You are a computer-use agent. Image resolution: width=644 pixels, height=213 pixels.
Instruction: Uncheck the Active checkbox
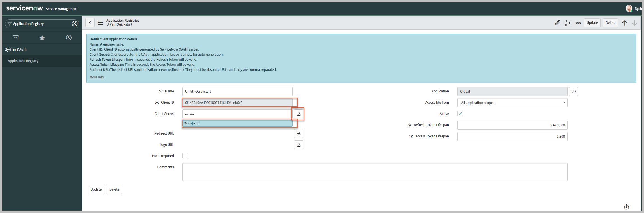coord(460,114)
